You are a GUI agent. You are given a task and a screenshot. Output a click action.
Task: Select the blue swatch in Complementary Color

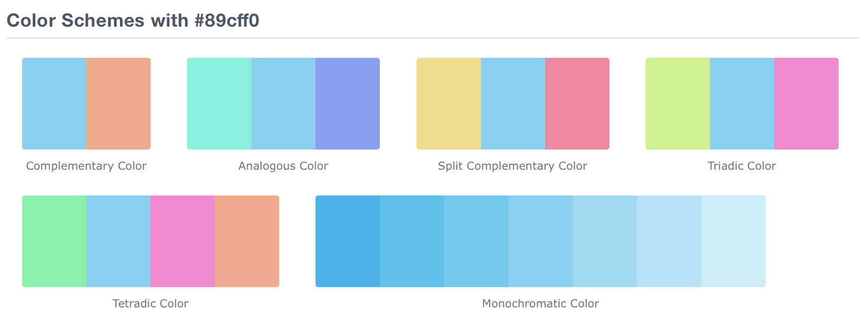click(x=54, y=104)
